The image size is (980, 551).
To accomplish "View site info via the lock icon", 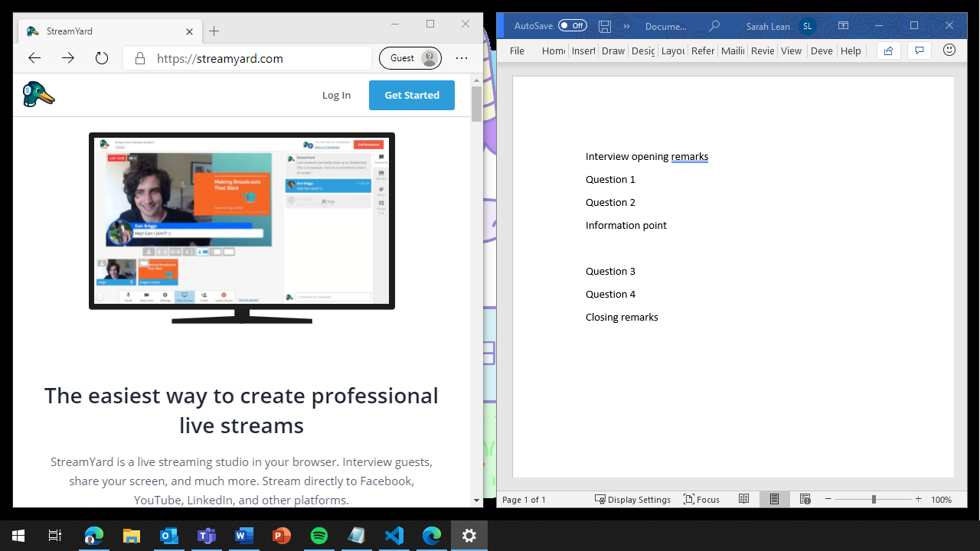I will pos(139,58).
